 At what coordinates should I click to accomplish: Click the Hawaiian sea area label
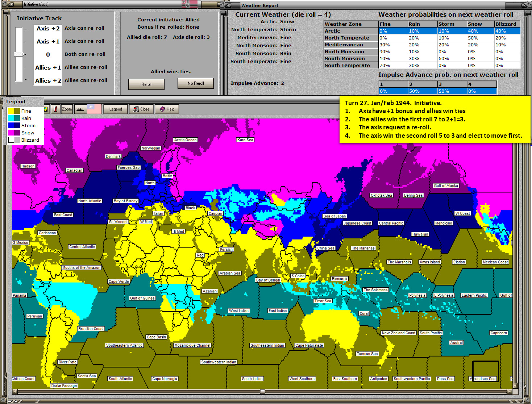(420, 234)
